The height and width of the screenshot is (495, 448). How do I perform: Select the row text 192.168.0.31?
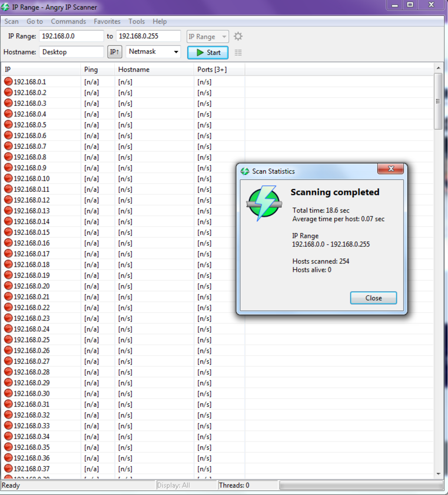coord(31,404)
